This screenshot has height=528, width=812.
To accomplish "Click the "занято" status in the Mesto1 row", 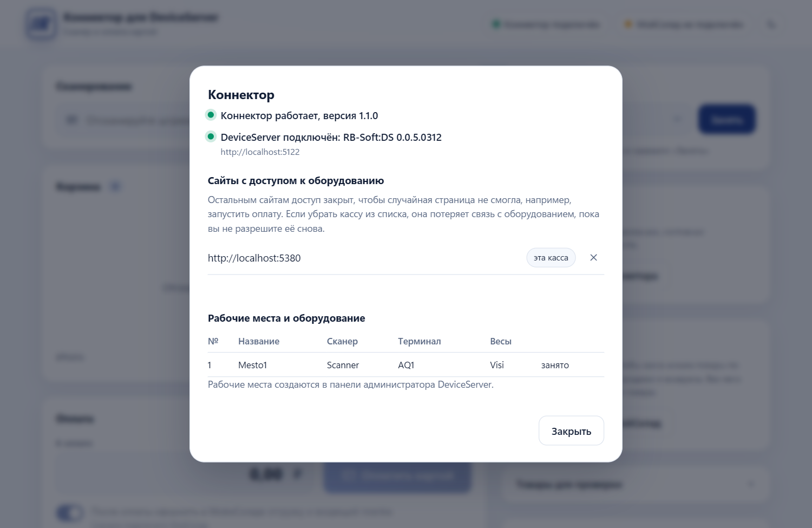I will (x=555, y=366).
